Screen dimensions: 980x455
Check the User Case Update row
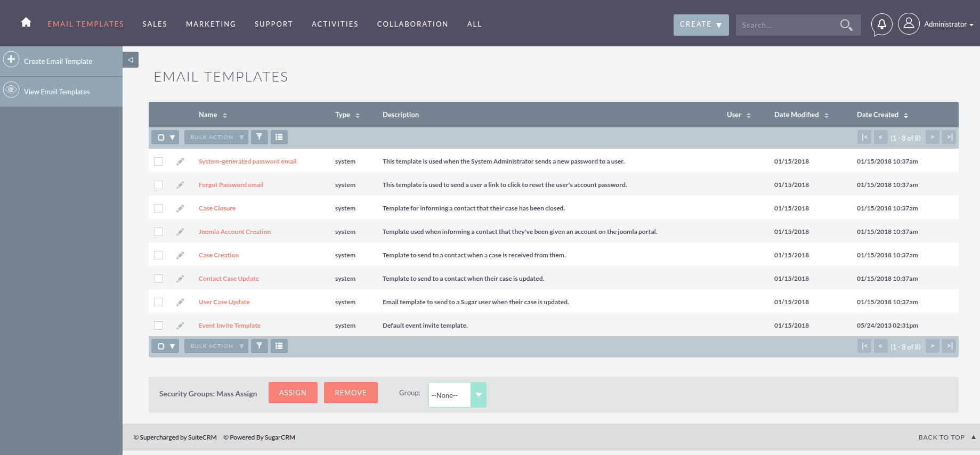[158, 302]
